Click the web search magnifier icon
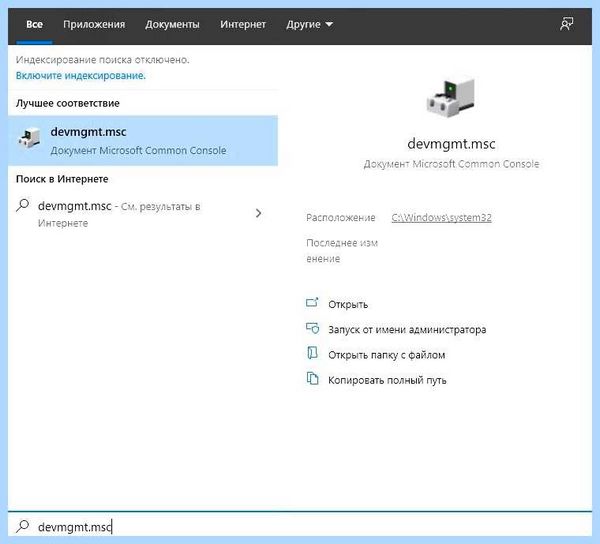Screen dimensions: 600x544 tap(23, 205)
